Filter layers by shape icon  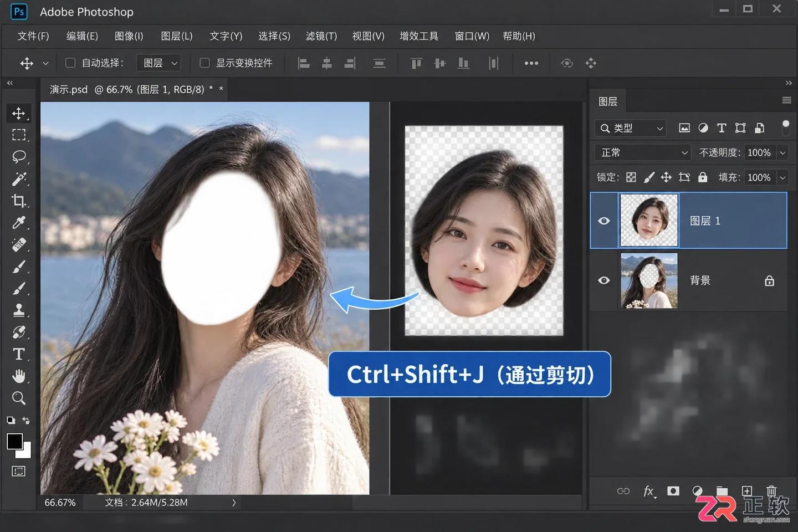click(x=740, y=128)
